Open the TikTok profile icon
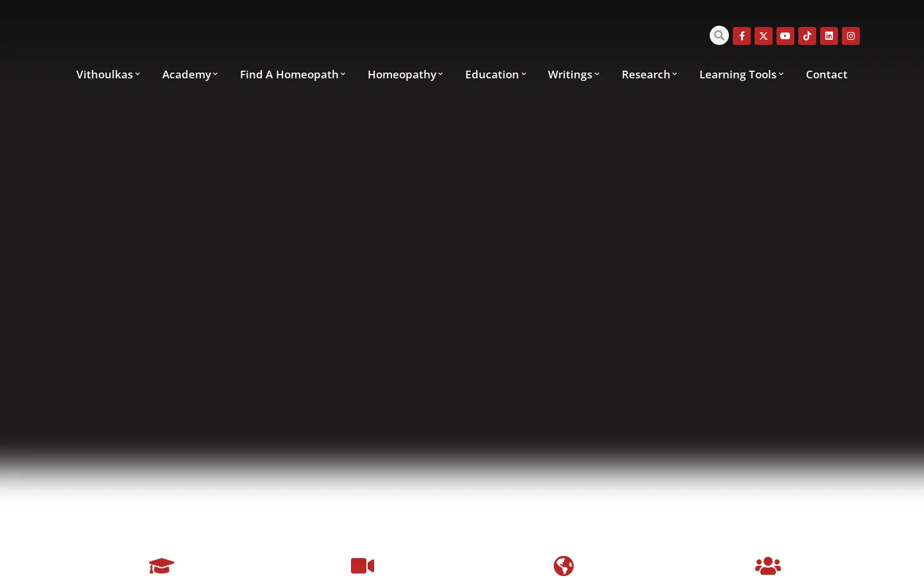 (x=807, y=36)
